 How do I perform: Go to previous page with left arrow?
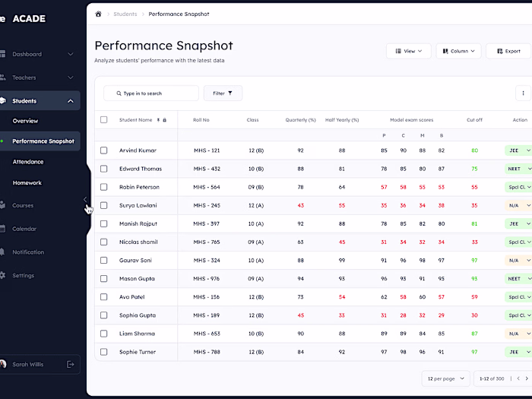click(518, 378)
